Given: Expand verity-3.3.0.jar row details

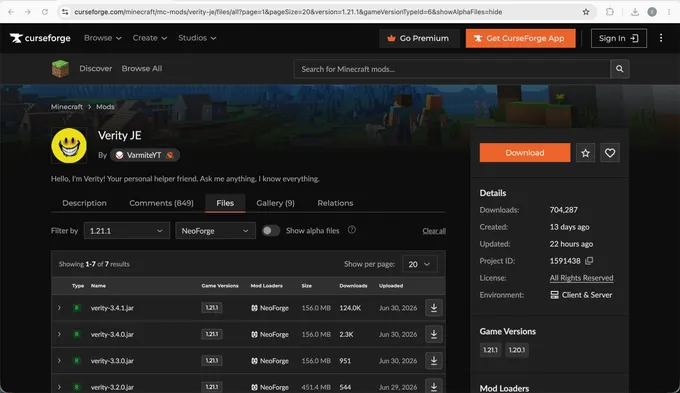Looking at the screenshot, I should point(59,360).
